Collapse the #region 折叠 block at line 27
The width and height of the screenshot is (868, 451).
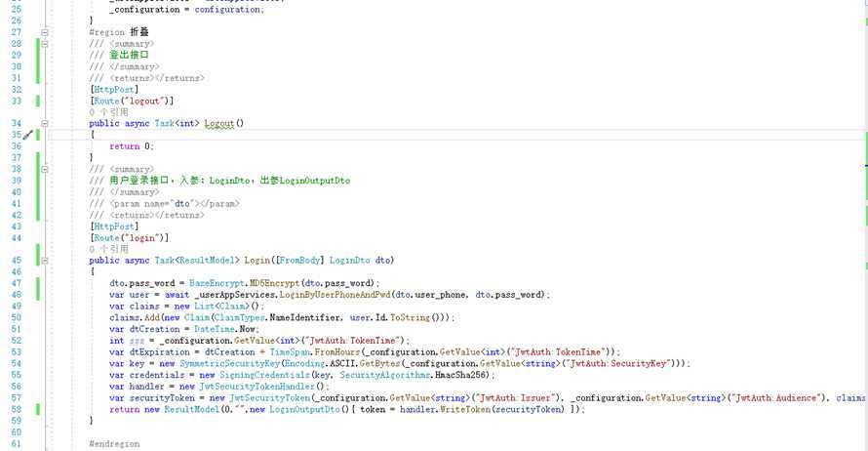tap(45, 32)
